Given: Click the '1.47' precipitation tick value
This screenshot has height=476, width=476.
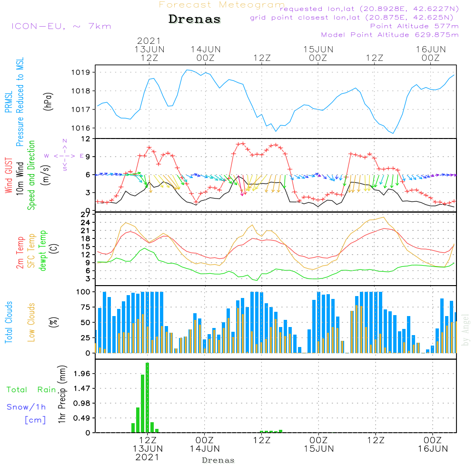Looking at the screenshot, I should (x=82, y=388).
